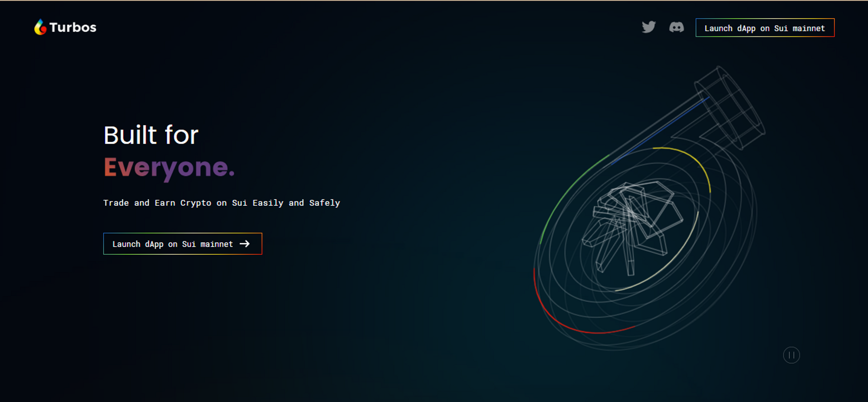The height and width of the screenshot is (402, 868).
Task: Click the 'Built for' headline
Action: click(151, 135)
